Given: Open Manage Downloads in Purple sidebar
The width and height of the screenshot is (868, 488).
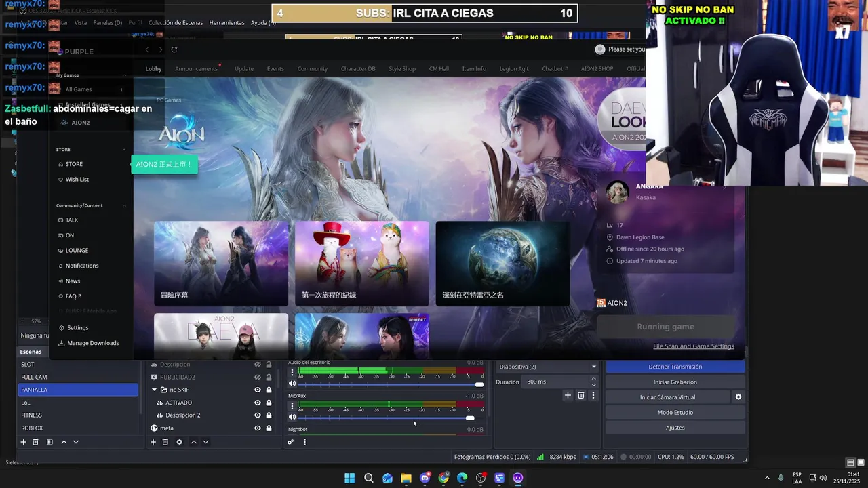Looking at the screenshot, I should pyautogui.click(x=89, y=343).
